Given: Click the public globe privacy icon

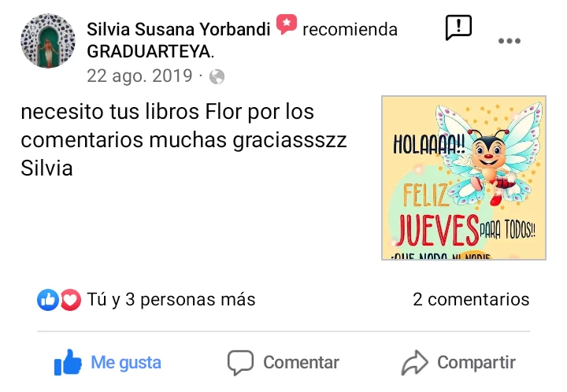Looking at the screenshot, I should [217, 76].
